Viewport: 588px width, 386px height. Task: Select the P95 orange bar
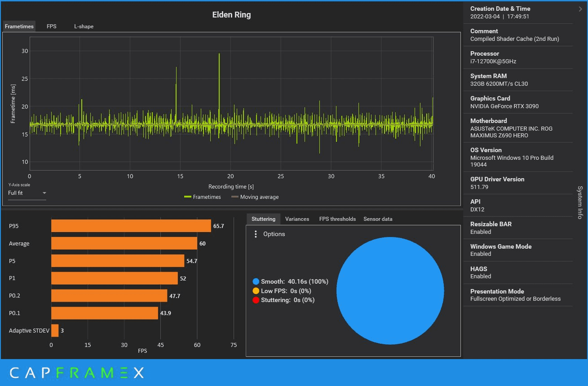tap(131, 226)
